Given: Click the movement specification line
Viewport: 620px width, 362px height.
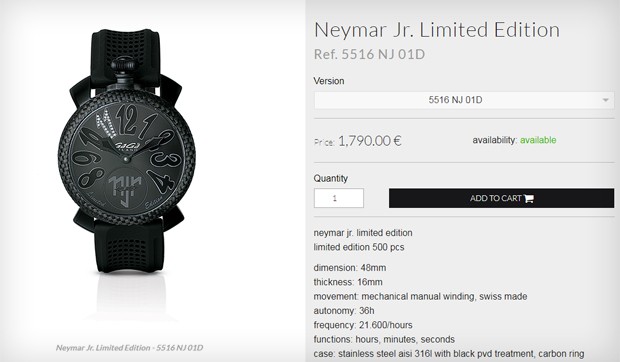Looking at the screenshot, I should [x=420, y=296].
